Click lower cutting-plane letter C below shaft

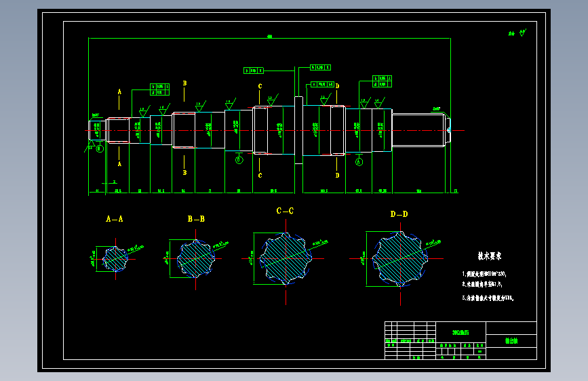[x=260, y=175]
